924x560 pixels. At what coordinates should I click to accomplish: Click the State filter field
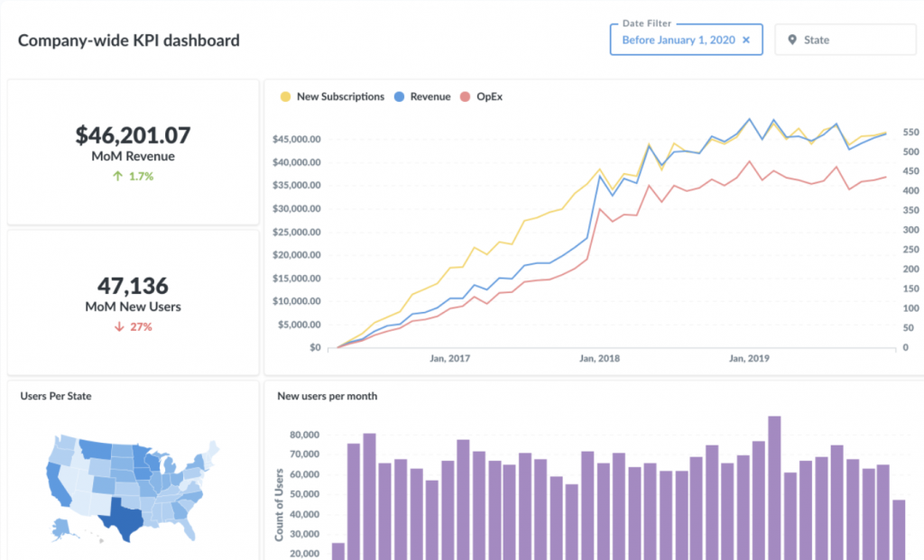(x=845, y=40)
